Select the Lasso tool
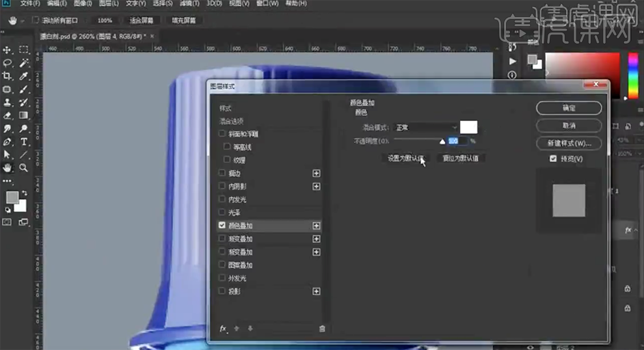Image resolution: width=644 pixels, height=350 pixels. click(8, 63)
